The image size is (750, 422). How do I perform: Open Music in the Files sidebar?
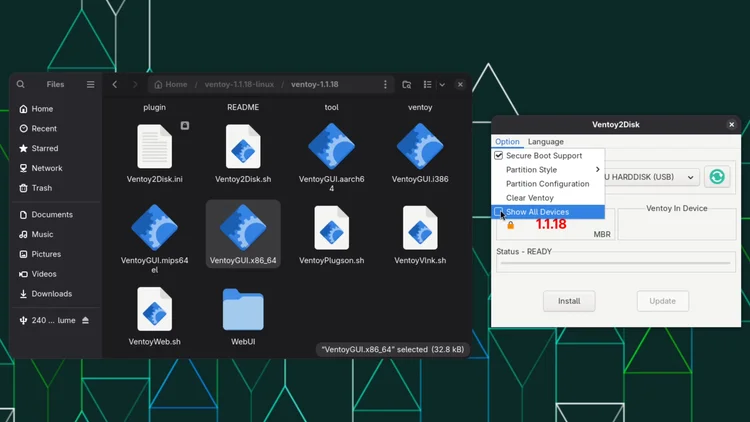55,234
